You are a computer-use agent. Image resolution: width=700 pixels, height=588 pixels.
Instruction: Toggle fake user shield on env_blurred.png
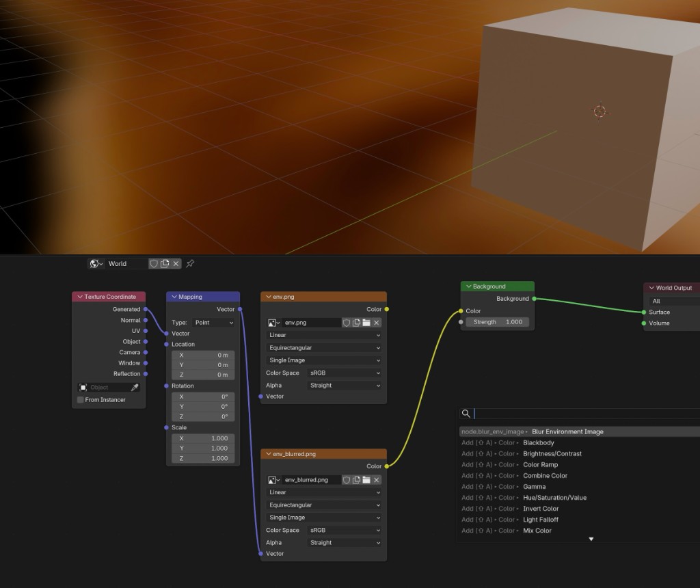(347, 479)
